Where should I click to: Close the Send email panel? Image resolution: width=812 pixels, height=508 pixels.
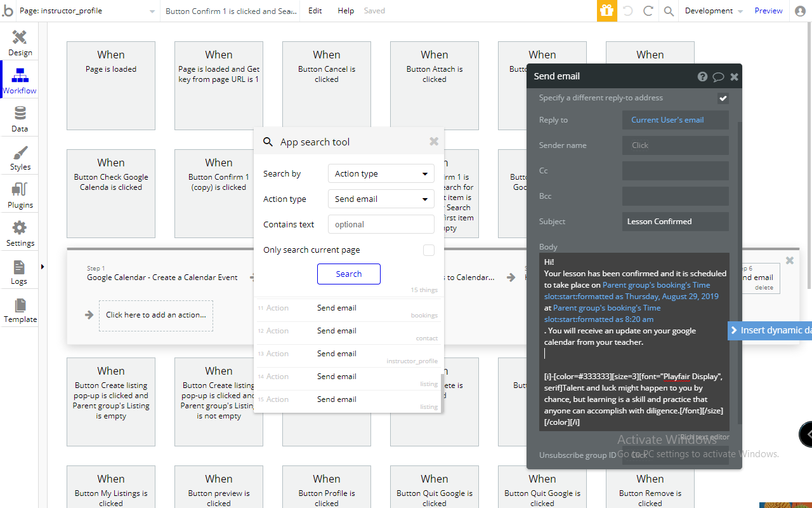pos(734,76)
